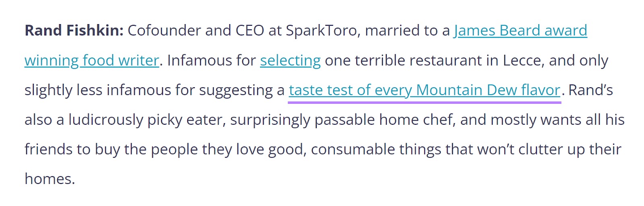This screenshot has height=206, width=644.
Task: Open the "winning food writer" link
Action: (92, 60)
